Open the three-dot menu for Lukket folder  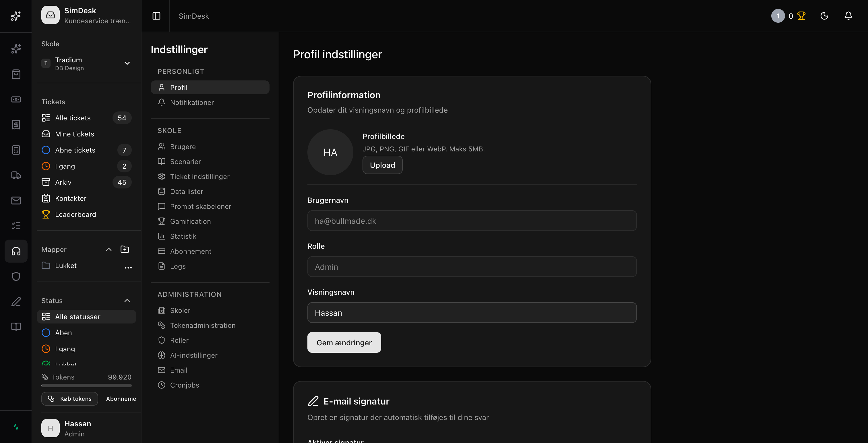128,267
